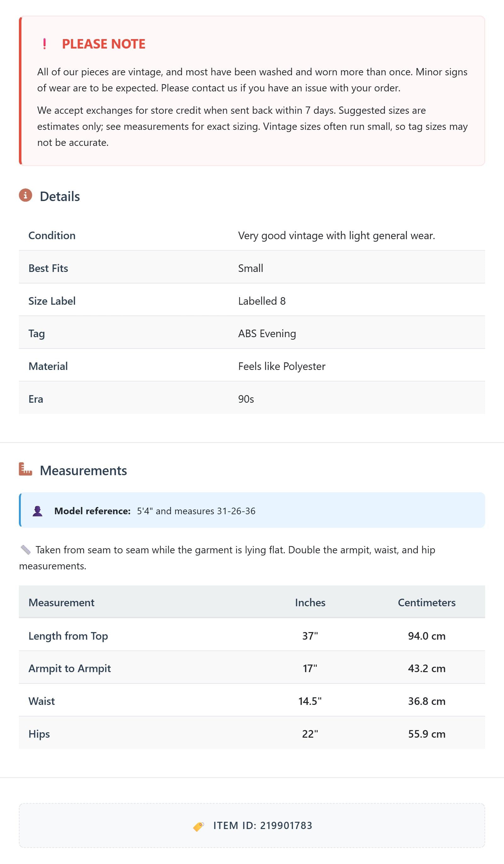This screenshot has width=504, height=864.
Task: Click the Length from Top row label
Action: pyautogui.click(x=68, y=636)
